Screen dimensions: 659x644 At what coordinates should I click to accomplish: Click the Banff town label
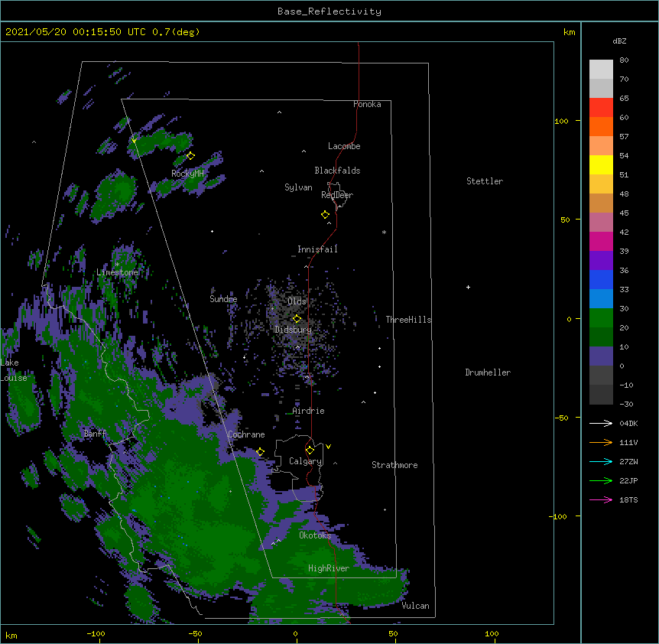(95, 434)
